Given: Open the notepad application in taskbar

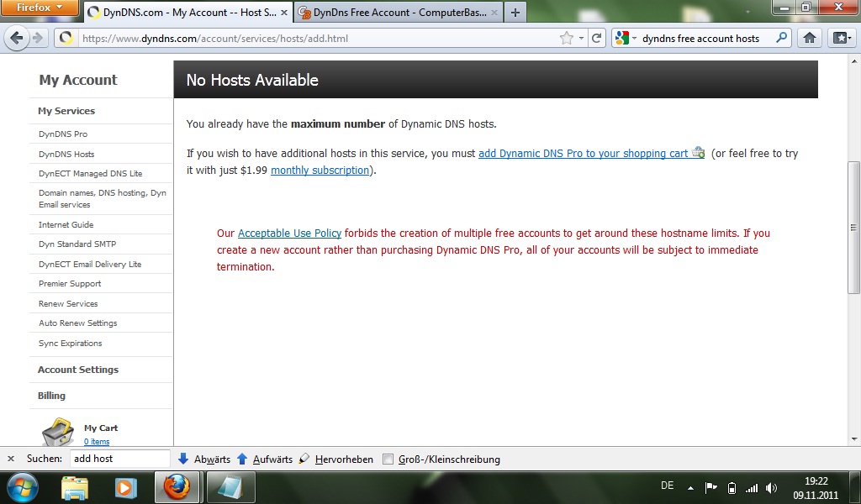Looking at the screenshot, I should click(x=230, y=487).
